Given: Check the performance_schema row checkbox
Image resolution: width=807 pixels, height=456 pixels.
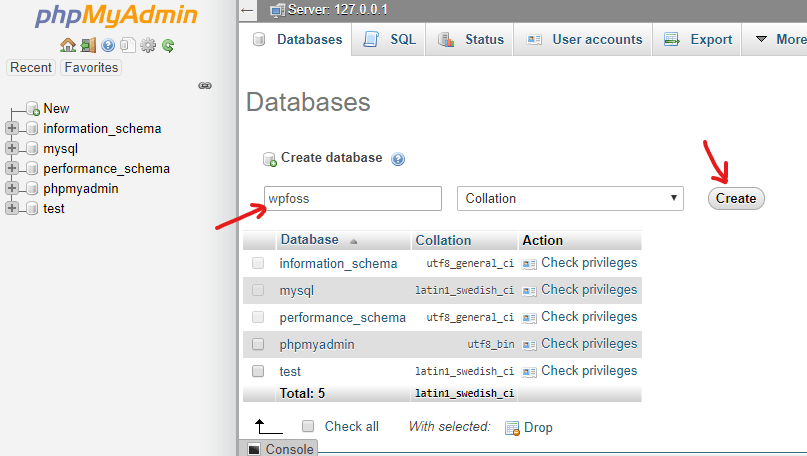Looking at the screenshot, I should click(258, 317).
